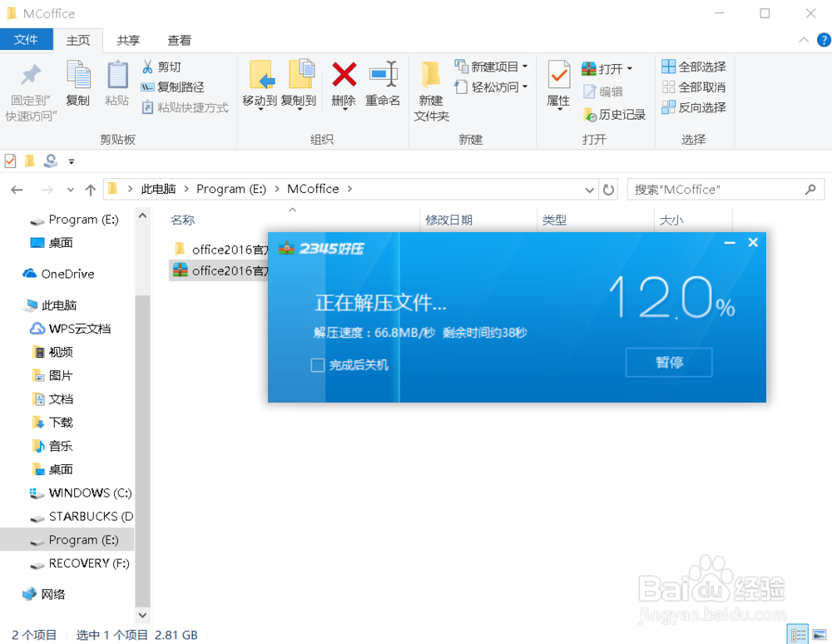The image size is (832, 644).
Task: Click the New Folder (新建文件夹) icon
Action: tap(430, 74)
